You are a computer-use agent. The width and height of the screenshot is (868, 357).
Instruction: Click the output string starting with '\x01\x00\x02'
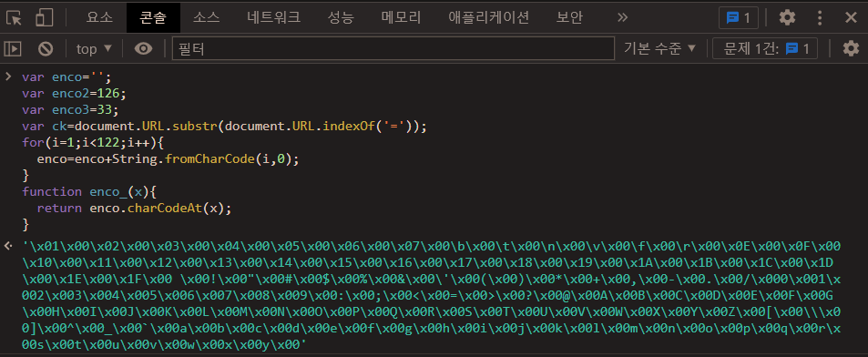pos(432,295)
